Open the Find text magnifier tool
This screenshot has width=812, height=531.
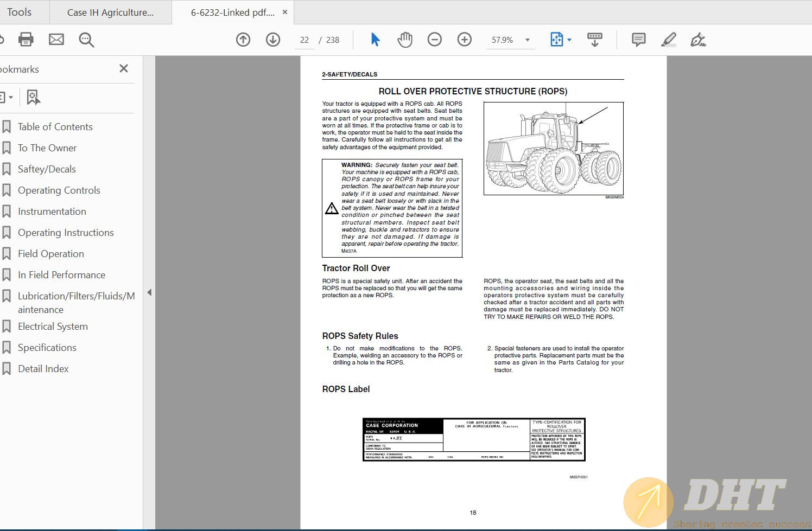[86, 40]
